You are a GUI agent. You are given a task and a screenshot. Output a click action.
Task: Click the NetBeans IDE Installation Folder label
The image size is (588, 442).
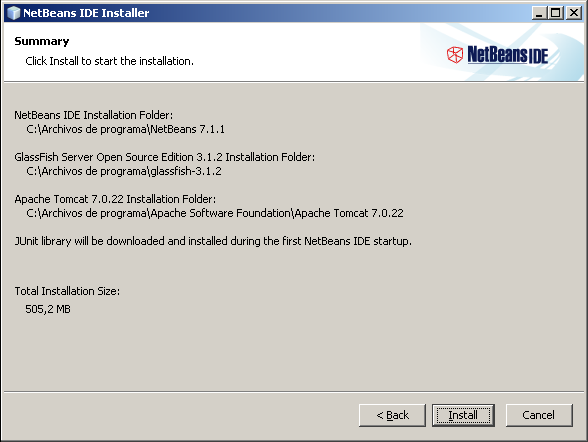94,115
